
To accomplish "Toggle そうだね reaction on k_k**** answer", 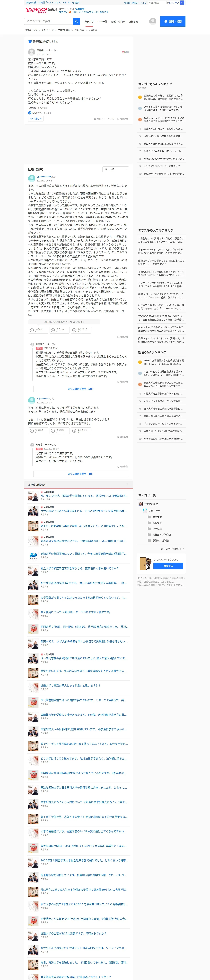I will [60, 431].
